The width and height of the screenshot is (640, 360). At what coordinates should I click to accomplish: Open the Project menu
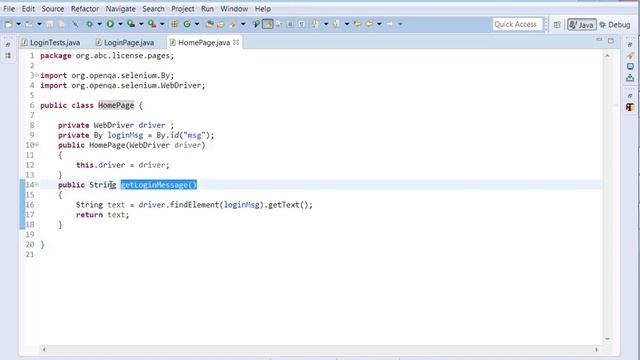(x=182, y=9)
